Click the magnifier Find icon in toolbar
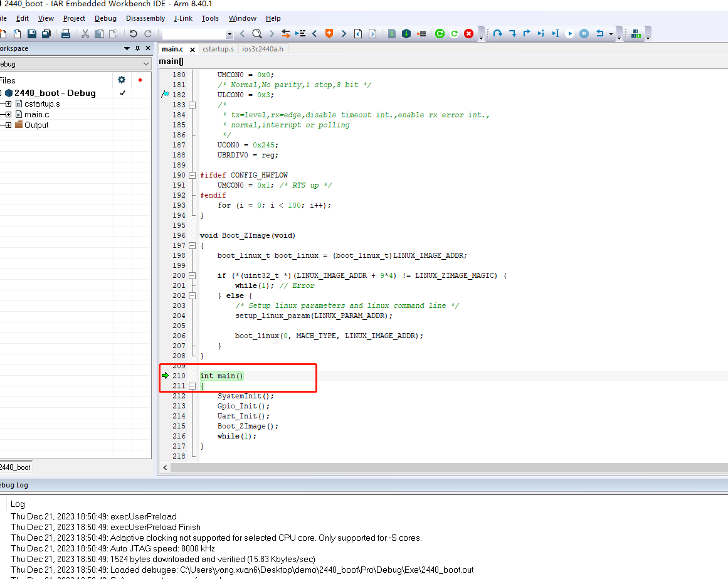 pyautogui.click(x=257, y=34)
